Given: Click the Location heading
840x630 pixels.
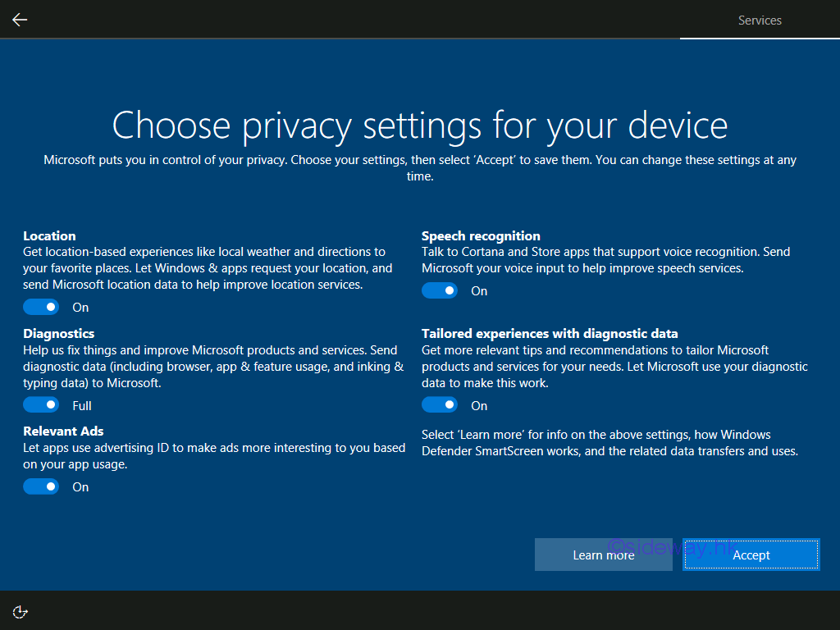Looking at the screenshot, I should 49,235.
